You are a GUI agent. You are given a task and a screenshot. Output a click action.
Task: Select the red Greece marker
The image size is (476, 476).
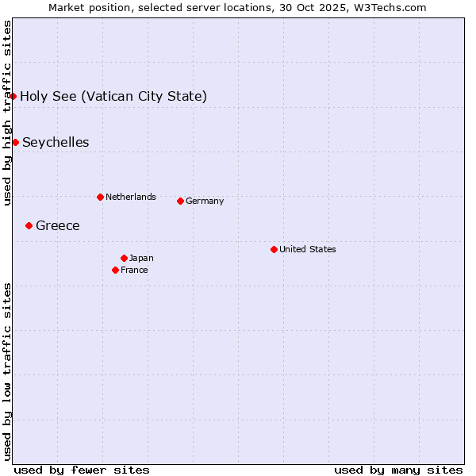pyautogui.click(x=29, y=225)
